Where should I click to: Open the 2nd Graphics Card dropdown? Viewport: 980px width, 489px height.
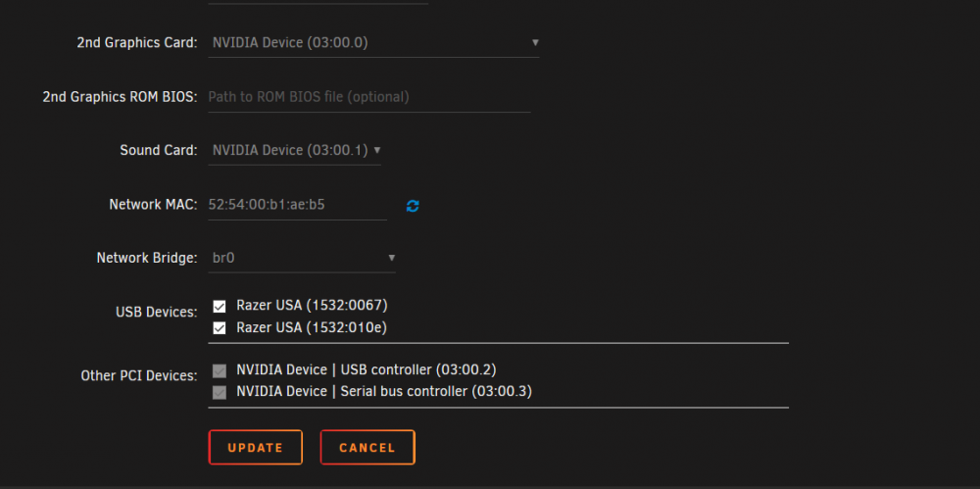tap(373, 43)
